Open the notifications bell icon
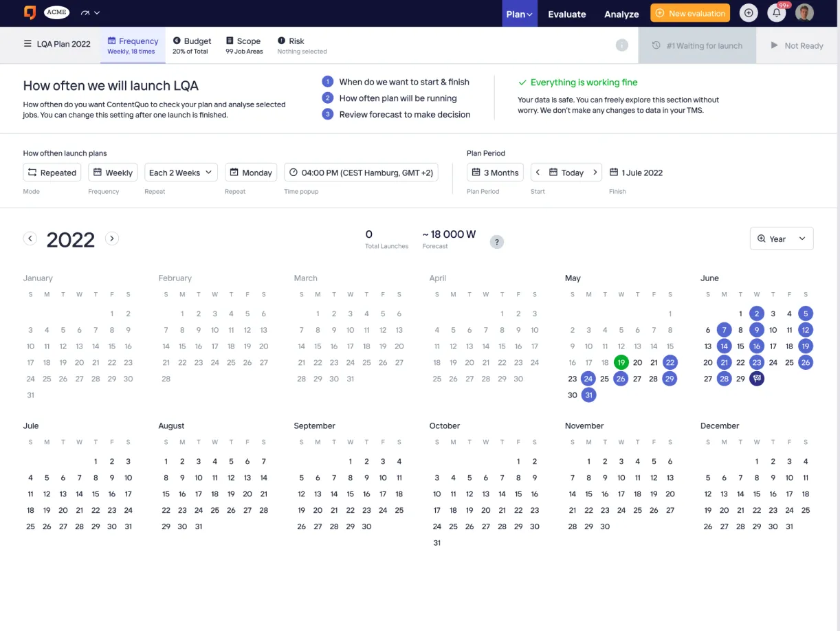The image size is (840, 631). pos(777,13)
